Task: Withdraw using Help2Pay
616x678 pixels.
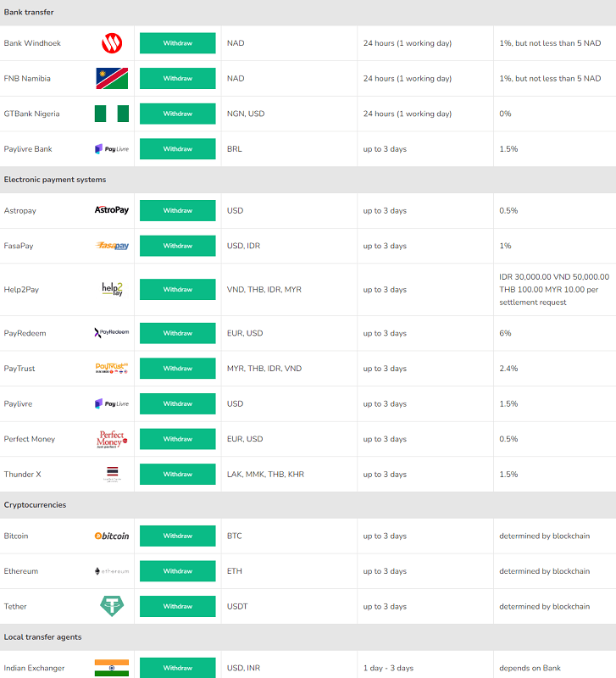Action: [x=178, y=289]
